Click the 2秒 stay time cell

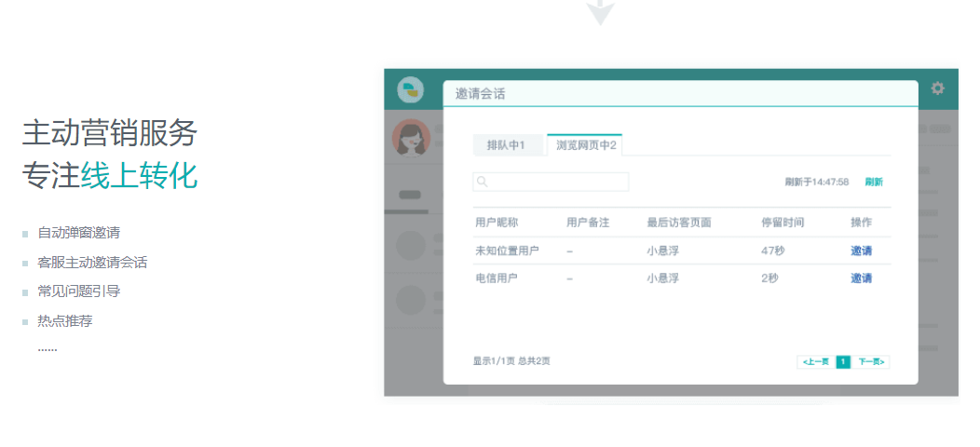click(x=769, y=278)
